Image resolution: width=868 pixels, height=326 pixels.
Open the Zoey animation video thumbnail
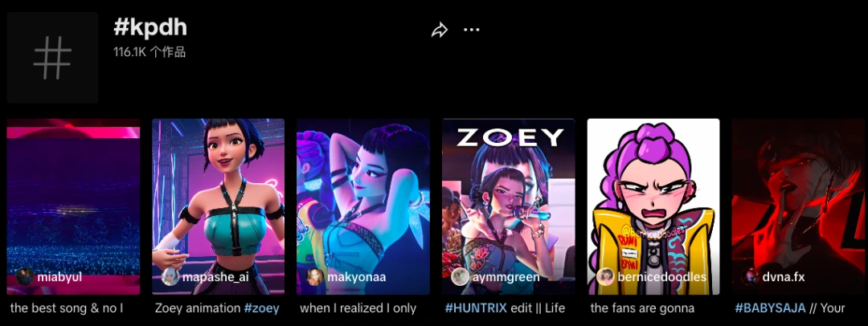tap(218, 206)
